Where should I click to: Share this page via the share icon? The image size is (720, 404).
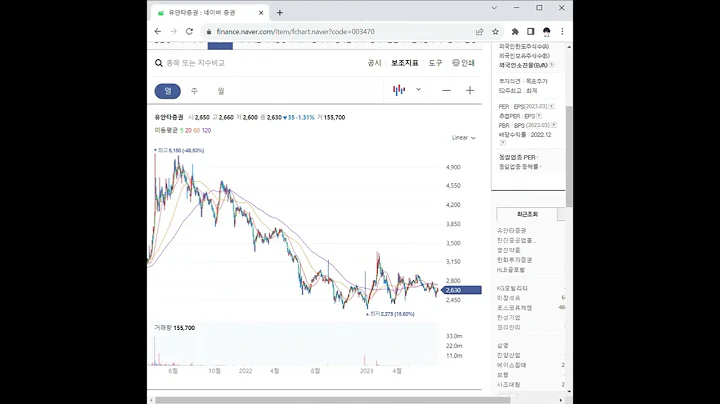coord(479,32)
